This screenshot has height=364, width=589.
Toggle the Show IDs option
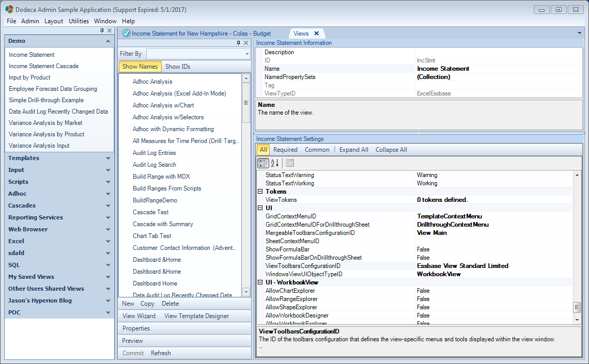pyautogui.click(x=178, y=67)
